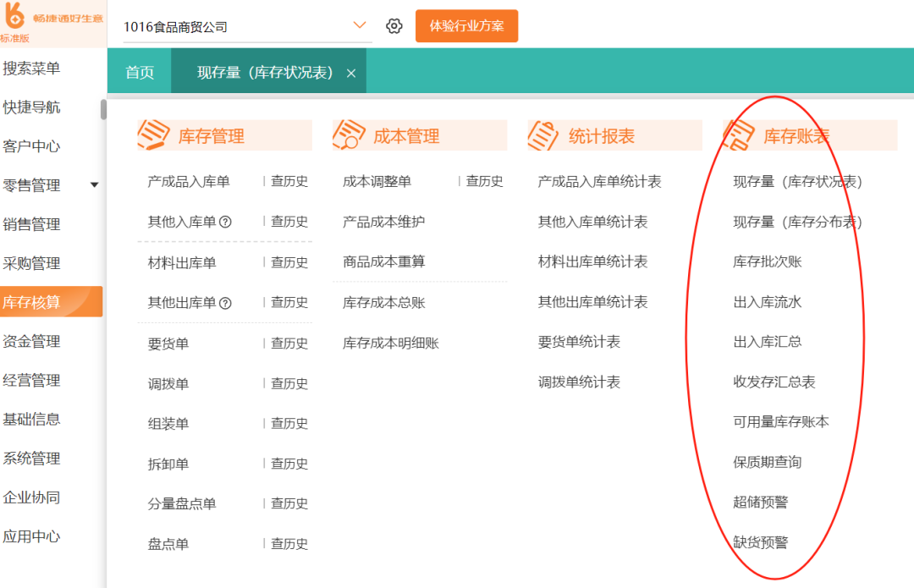Image resolution: width=914 pixels, height=588 pixels.
Task: Open 采购管理 in sidebar
Action: click(x=31, y=263)
